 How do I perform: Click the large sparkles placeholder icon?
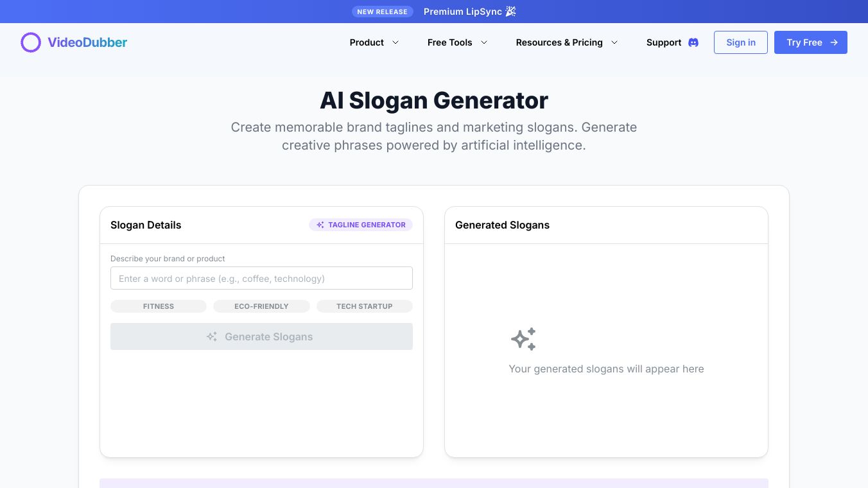coord(523,339)
